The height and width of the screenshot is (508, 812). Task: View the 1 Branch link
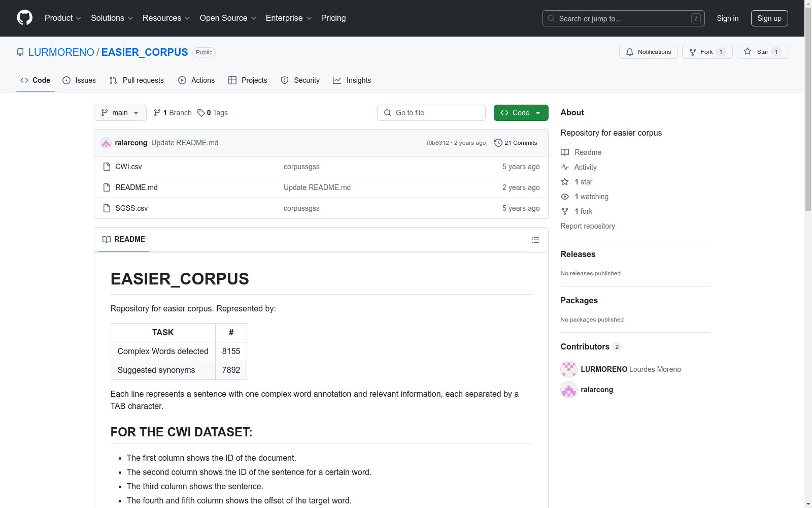173,113
